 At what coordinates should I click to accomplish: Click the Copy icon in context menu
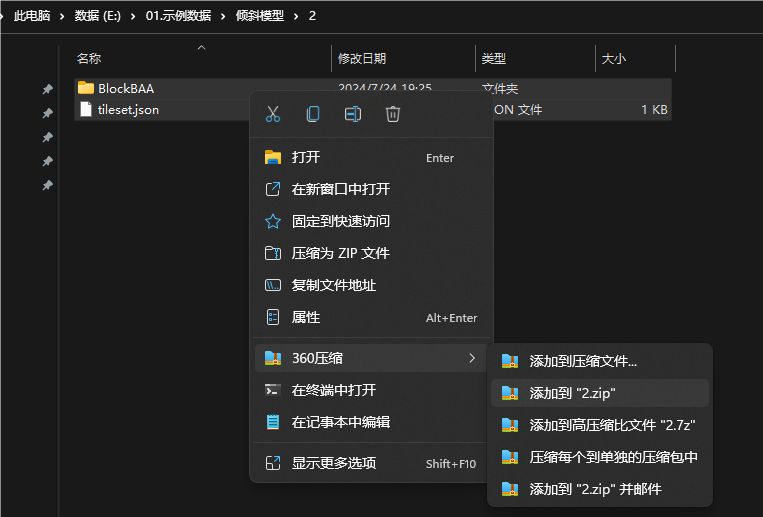coord(313,114)
